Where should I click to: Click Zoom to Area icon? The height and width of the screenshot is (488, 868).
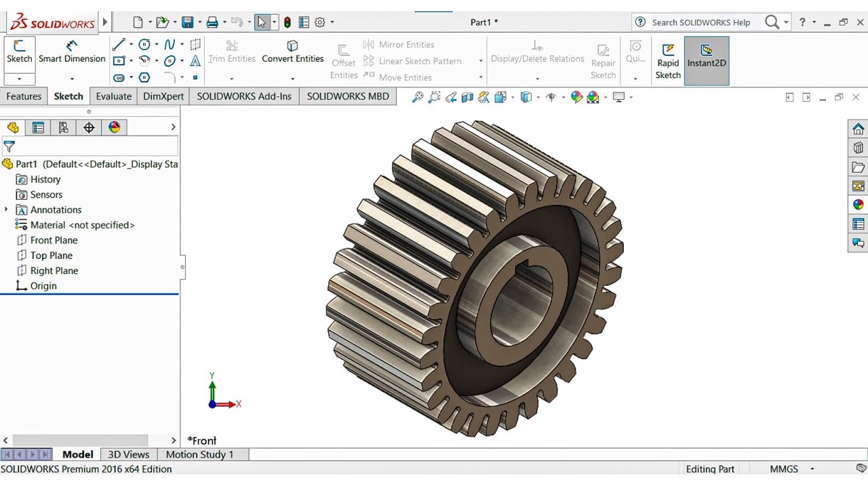[435, 97]
